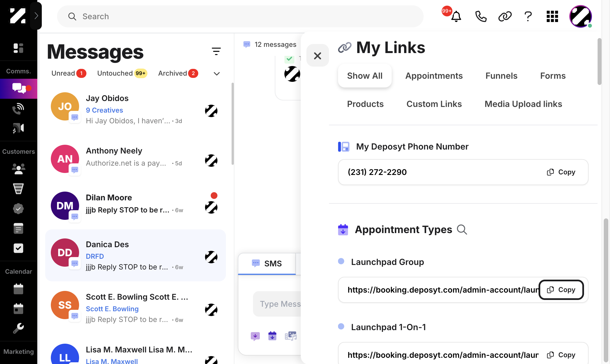Open the help question mark
The image size is (610, 364).
528,16
